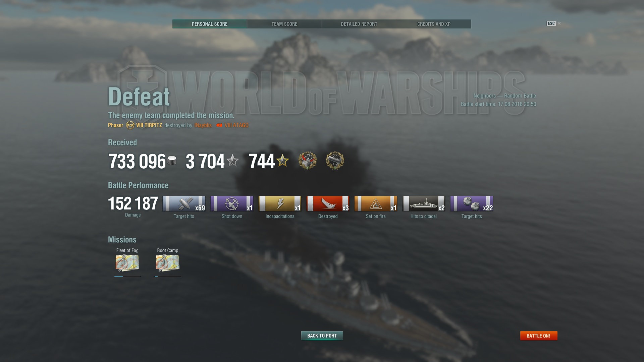The height and width of the screenshot is (362, 644).
Task: Click the main battery Target hits x69 ribbon
Action: click(184, 204)
